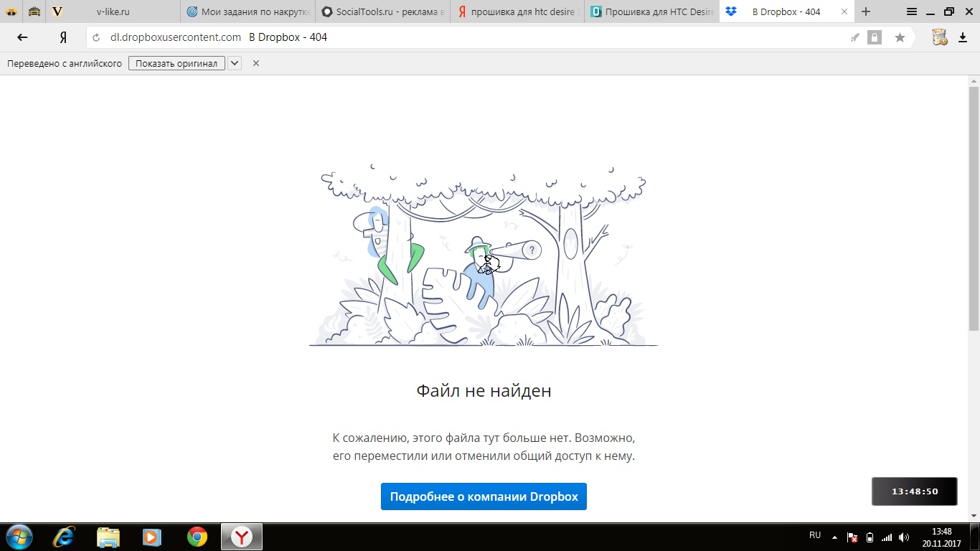Open the Windows Start menu
Image resolution: width=980 pixels, height=551 pixels.
click(18, 537)
